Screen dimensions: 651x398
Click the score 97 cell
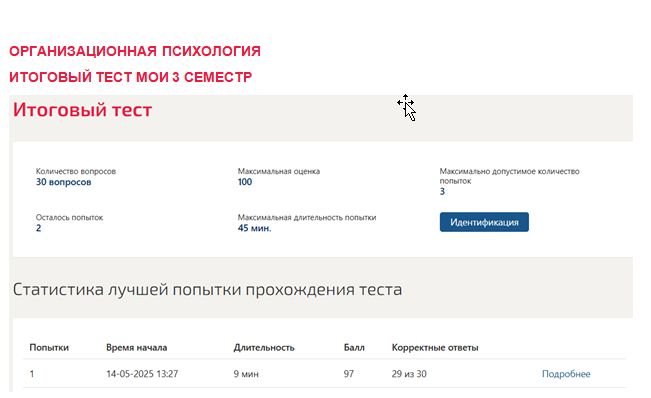tap(349, 374)
